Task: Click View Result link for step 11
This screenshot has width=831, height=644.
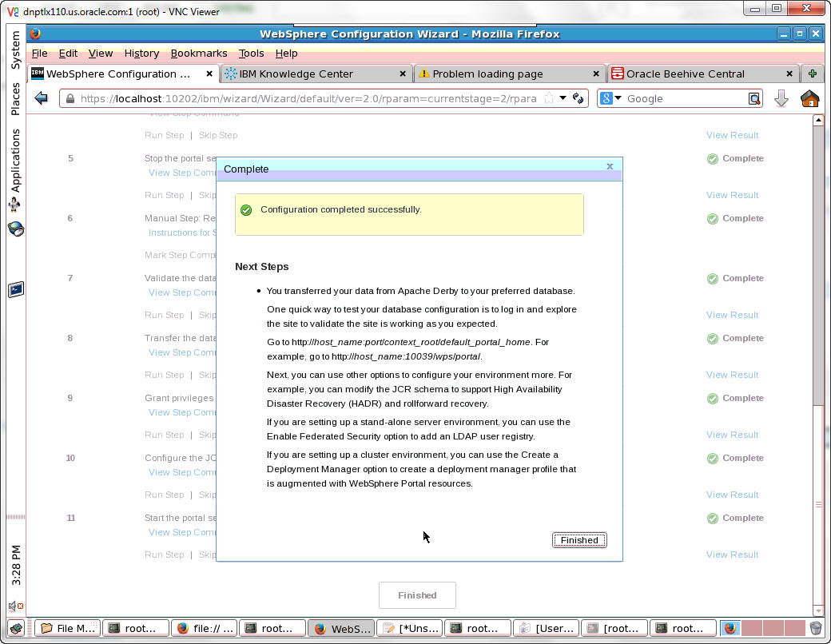Action: tap(732, 555)
